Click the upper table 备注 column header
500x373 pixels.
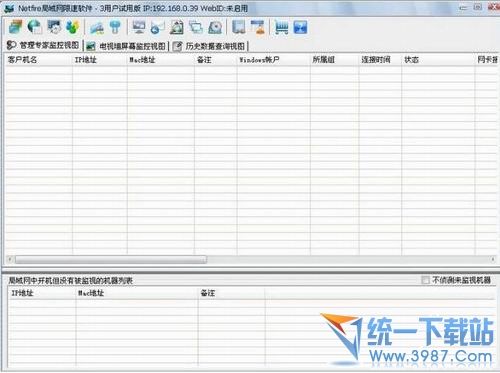pyautogui.click(x=216, y=60)
